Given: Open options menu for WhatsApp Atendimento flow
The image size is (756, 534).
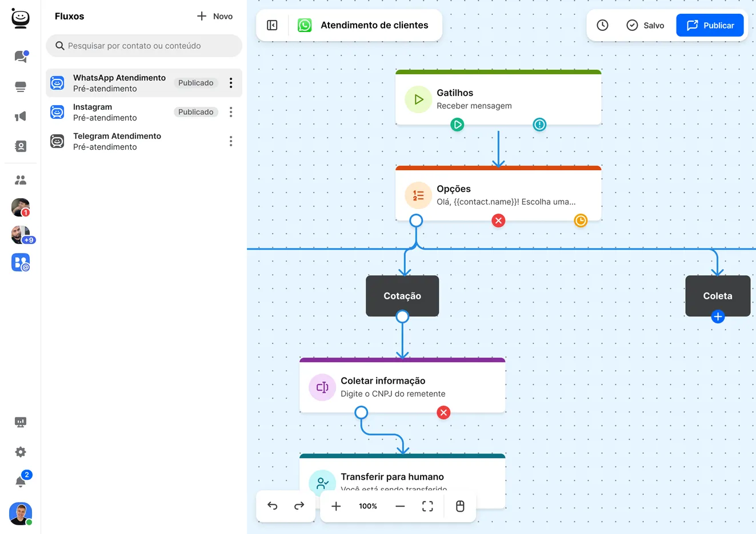Looking at the screenshot, I should pos(231,83).
